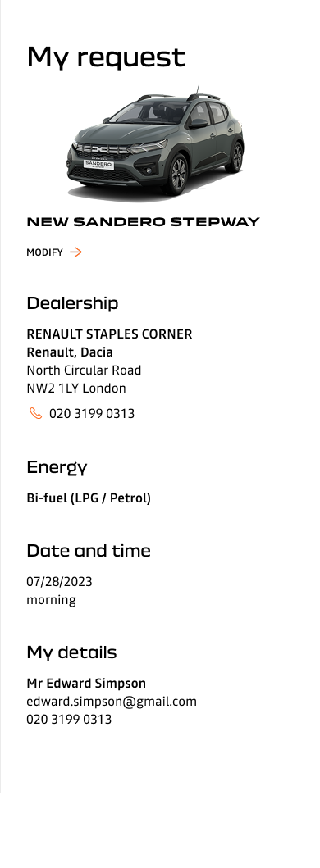
Task: Select the My details heading
Action: tap(71, 652)
